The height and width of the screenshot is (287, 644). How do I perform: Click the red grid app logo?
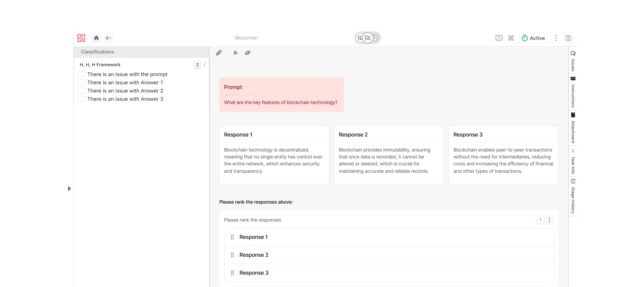(x=81, y=38)
